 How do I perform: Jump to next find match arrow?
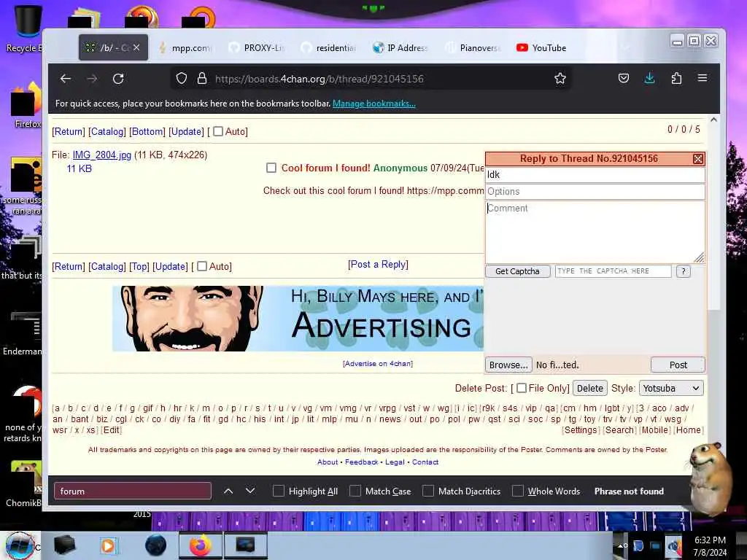[250, 491]
